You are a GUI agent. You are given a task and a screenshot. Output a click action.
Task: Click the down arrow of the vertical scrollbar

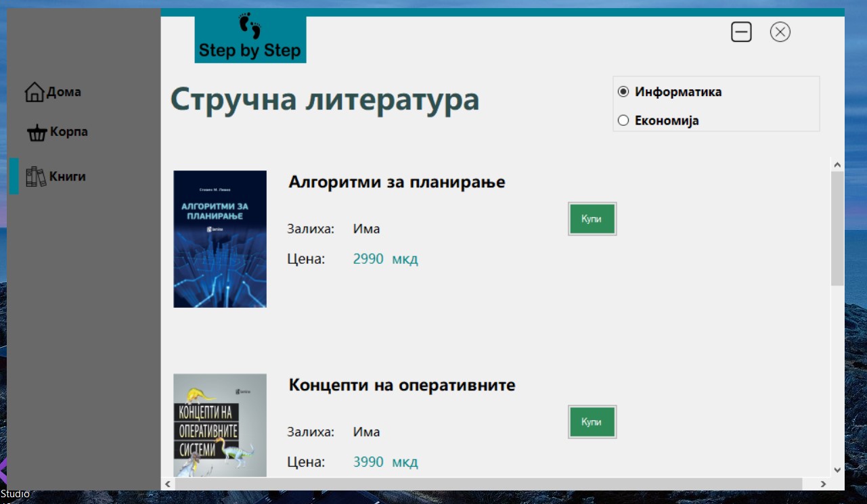pyautogui.click(x=836, y=470)
